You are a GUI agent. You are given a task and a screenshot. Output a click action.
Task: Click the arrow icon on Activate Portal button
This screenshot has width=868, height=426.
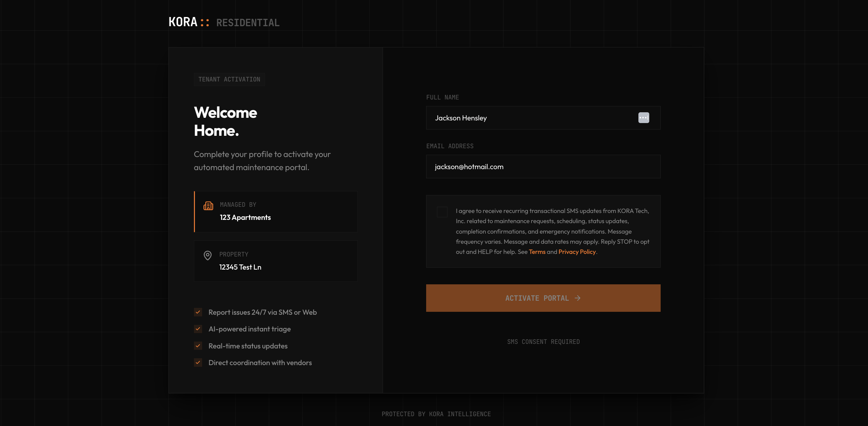[578, 298]
